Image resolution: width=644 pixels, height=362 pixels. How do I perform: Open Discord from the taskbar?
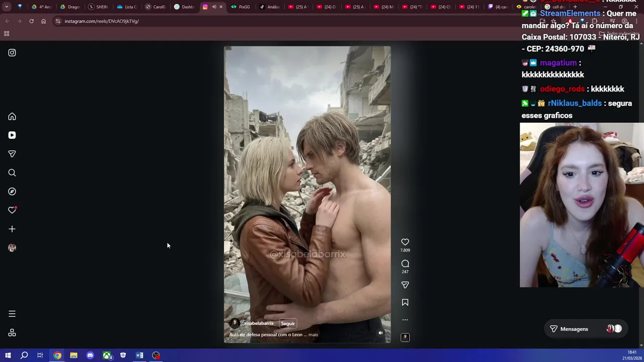(90, 355)
